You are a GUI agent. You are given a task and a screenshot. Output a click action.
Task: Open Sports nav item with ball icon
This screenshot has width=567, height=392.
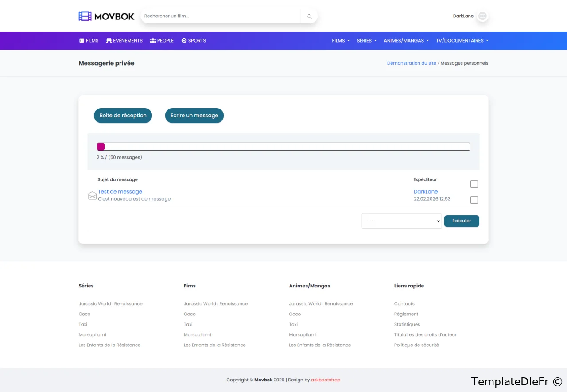(194, 41)
